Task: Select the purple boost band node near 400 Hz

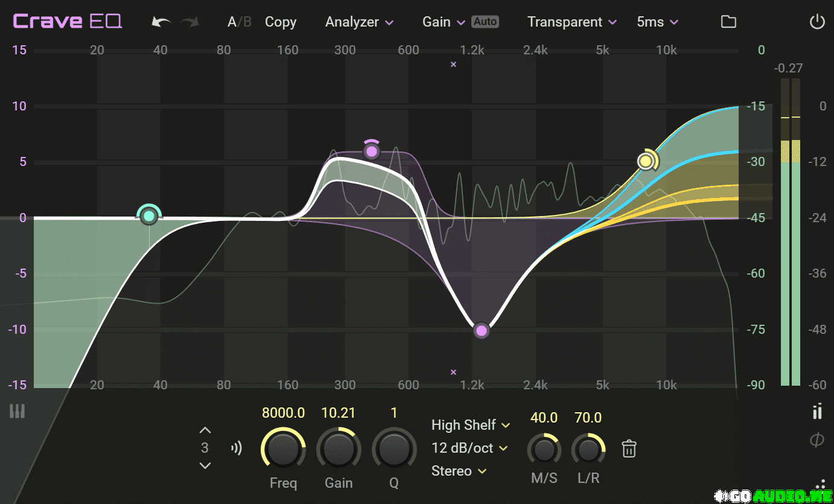Action: click(x=372, y=150)
